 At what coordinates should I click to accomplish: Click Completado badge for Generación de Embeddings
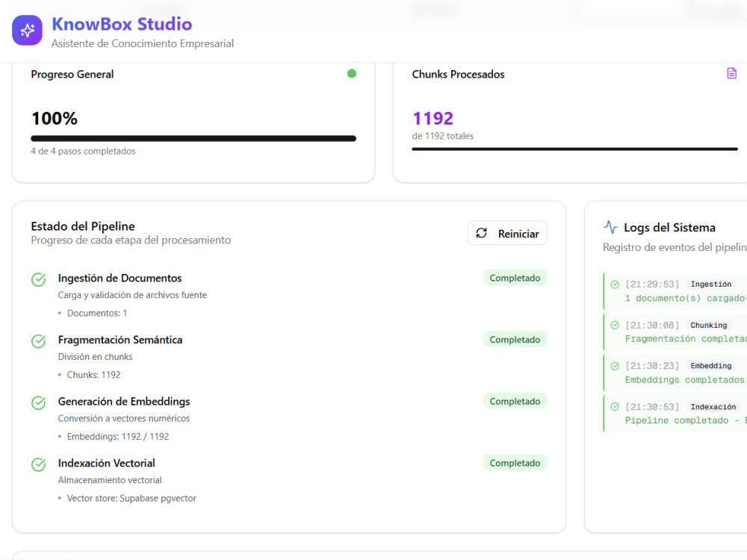click(x=515, y=402)
